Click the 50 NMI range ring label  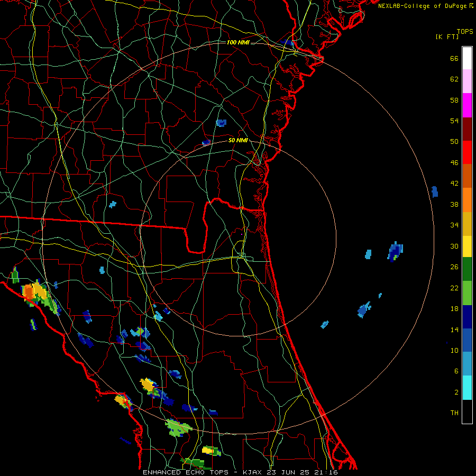pos(238,141)
